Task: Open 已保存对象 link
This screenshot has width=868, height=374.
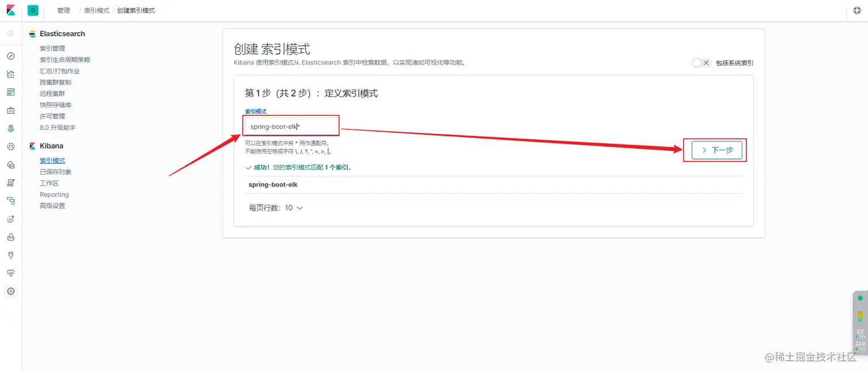Action: click(x=56, y=172)
